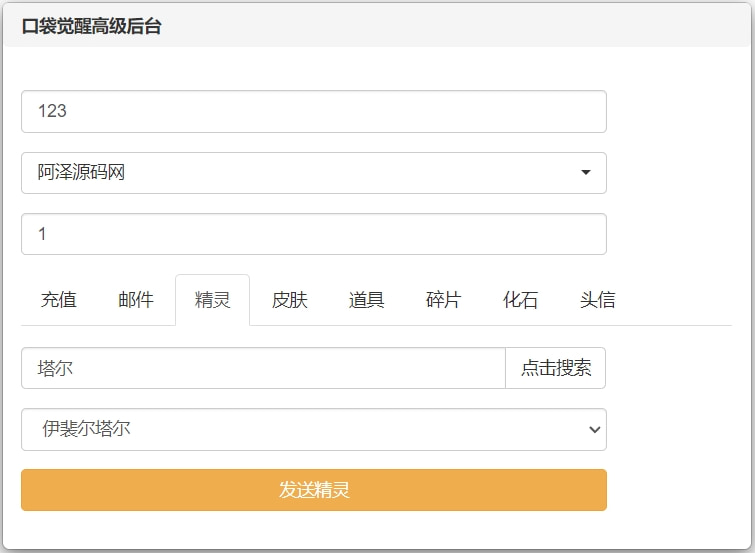This screenshot has height=553, width=755.
Task: Click the selected text 伊裴尔塔尔 in select
Action: pyautogui.click(x=87, y=430)
